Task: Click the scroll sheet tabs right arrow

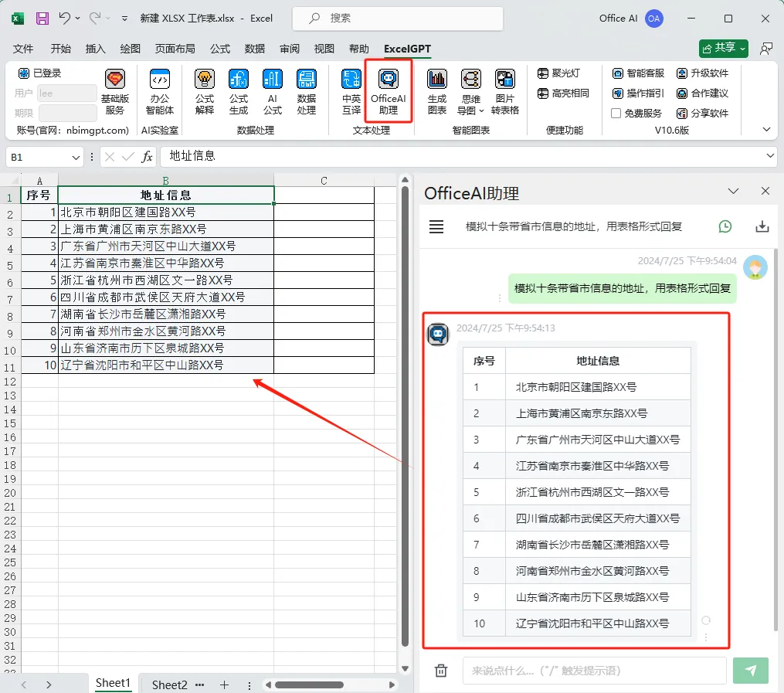Action: point(49,685)
